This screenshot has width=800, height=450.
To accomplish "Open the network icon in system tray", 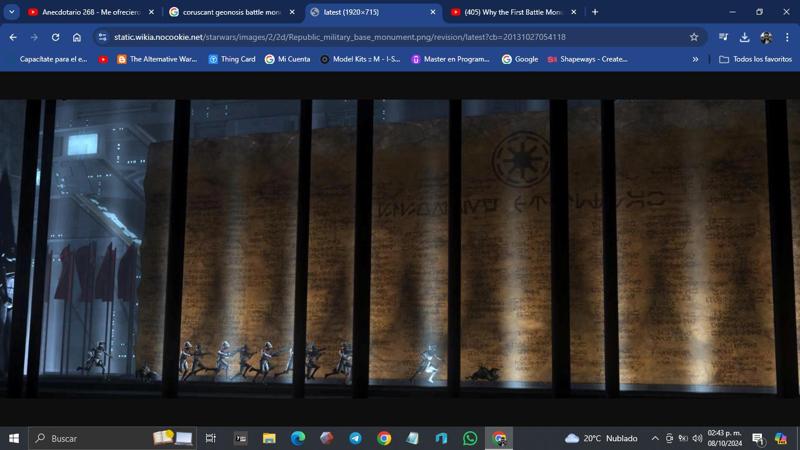I will point(683,438).
